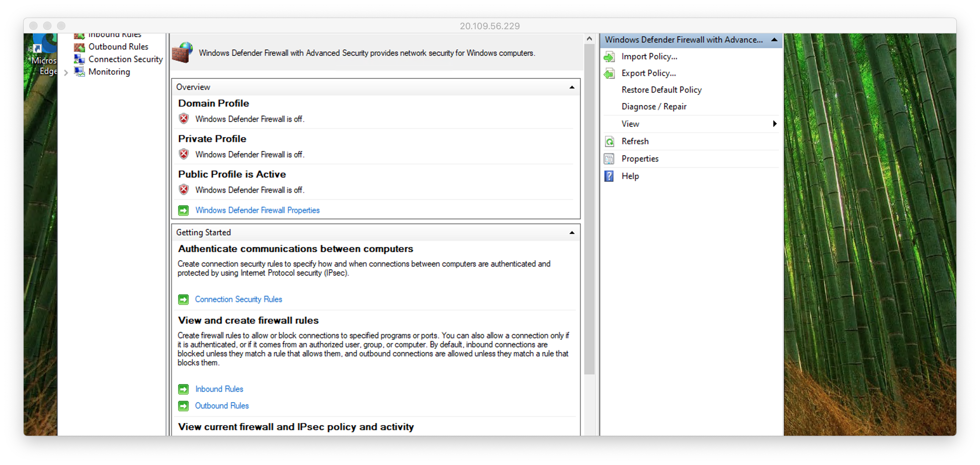Expand the Monitoring tree node

(66, 72)
